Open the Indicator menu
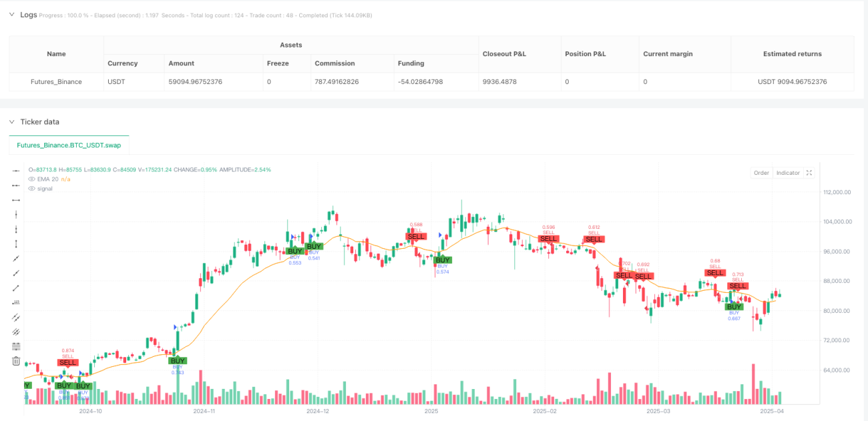Viewport: 868px width, 421px height. point(788,173)
